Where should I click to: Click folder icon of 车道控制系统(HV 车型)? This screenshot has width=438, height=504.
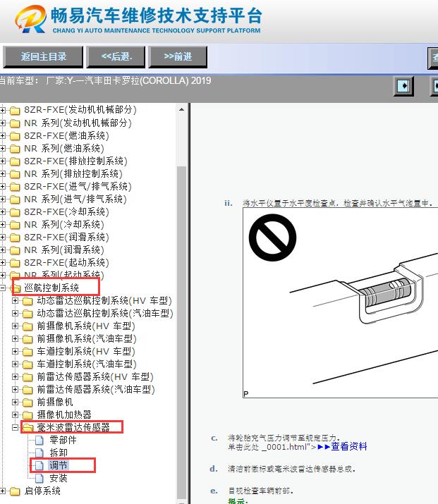pos(28,352)
